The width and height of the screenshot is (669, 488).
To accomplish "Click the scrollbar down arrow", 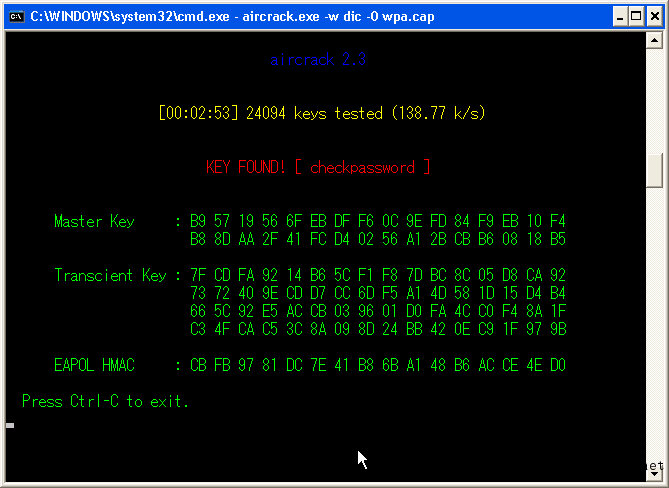I will point(654,474).
